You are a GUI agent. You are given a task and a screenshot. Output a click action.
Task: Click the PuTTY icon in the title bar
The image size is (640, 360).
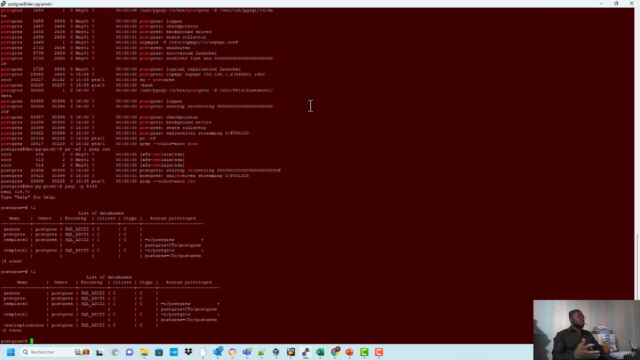pyautogui.click(x=3, y=4)
